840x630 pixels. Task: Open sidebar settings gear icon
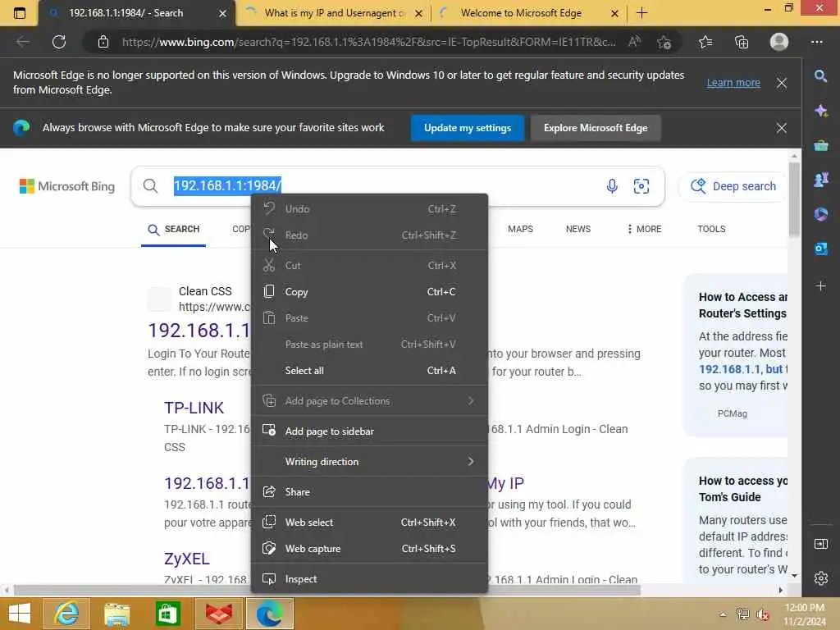[x=820, y=578]
